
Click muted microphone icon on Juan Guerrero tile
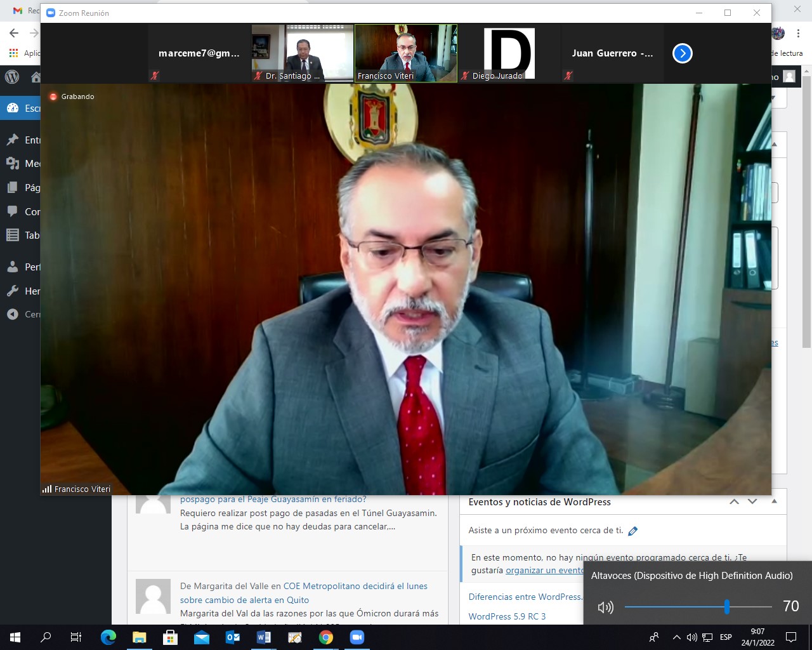point(568,76)
